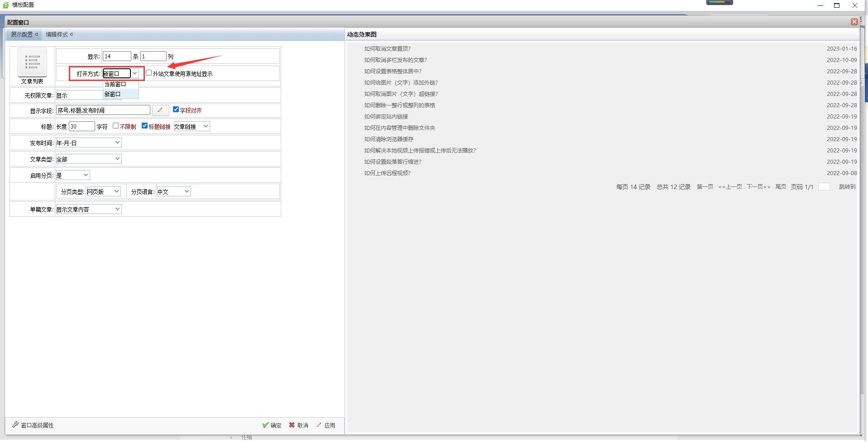Close the 配置窗口 with red X icon
The width and height of the screenshot is (868, 442).
click(x=854, y=22)
